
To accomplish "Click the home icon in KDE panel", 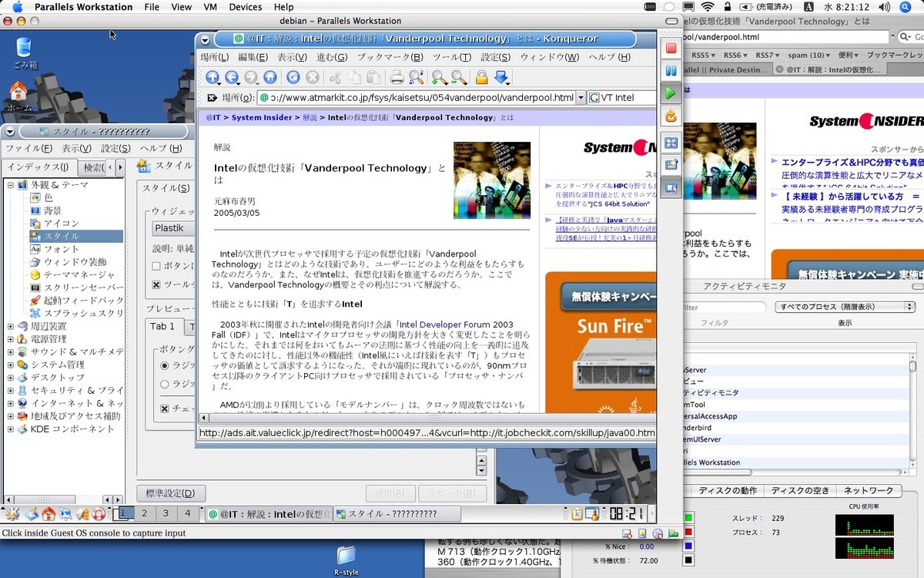I will tap(49, 513).
